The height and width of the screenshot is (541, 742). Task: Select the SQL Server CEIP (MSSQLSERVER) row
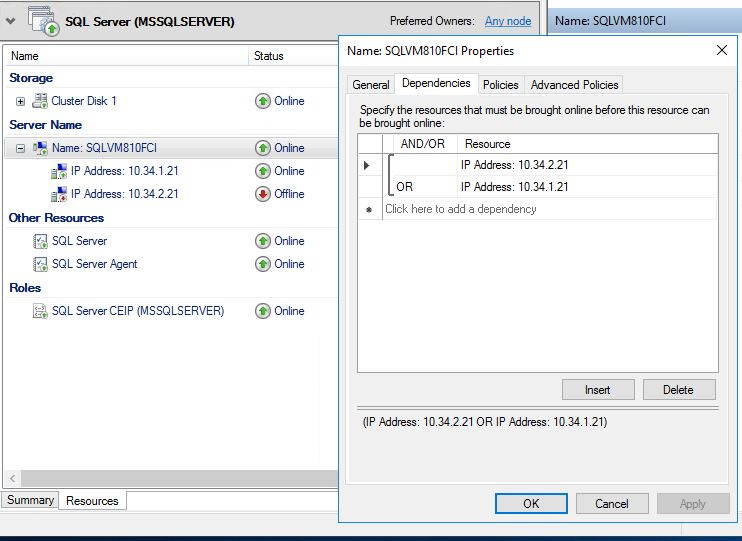pyautogui.click(x=170, y=311)
